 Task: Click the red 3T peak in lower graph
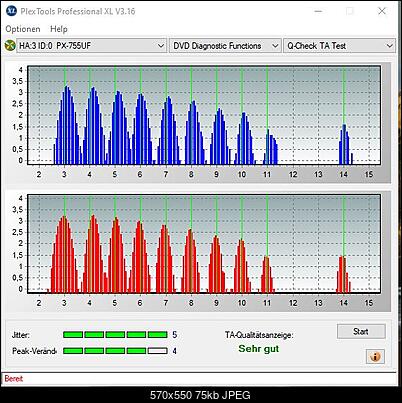pyautogui.click(x=64, y=254)
